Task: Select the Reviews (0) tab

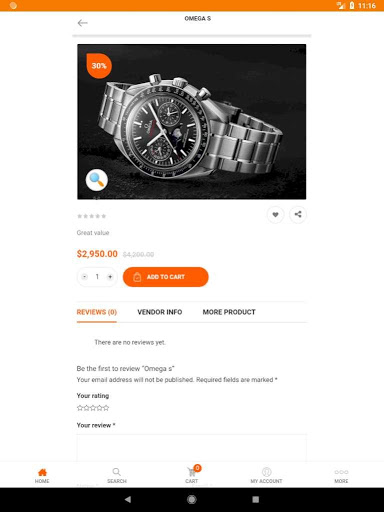Action: tap(97, 312)
